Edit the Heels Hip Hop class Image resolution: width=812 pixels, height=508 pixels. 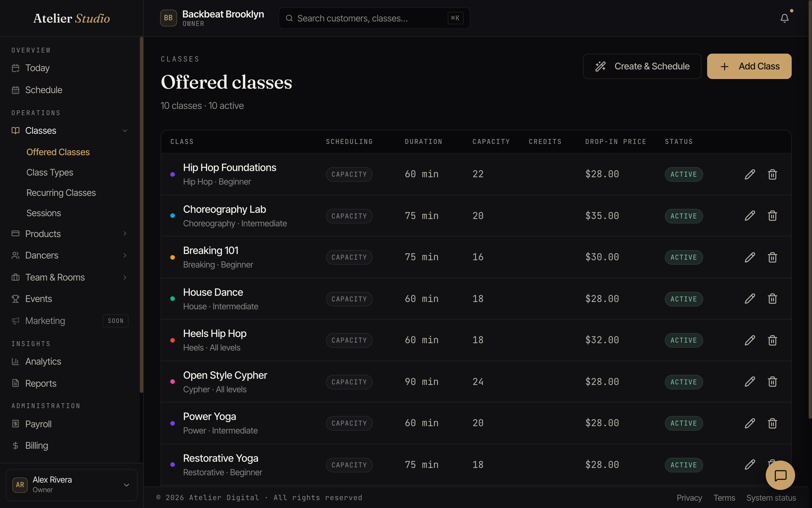(750, 340)
